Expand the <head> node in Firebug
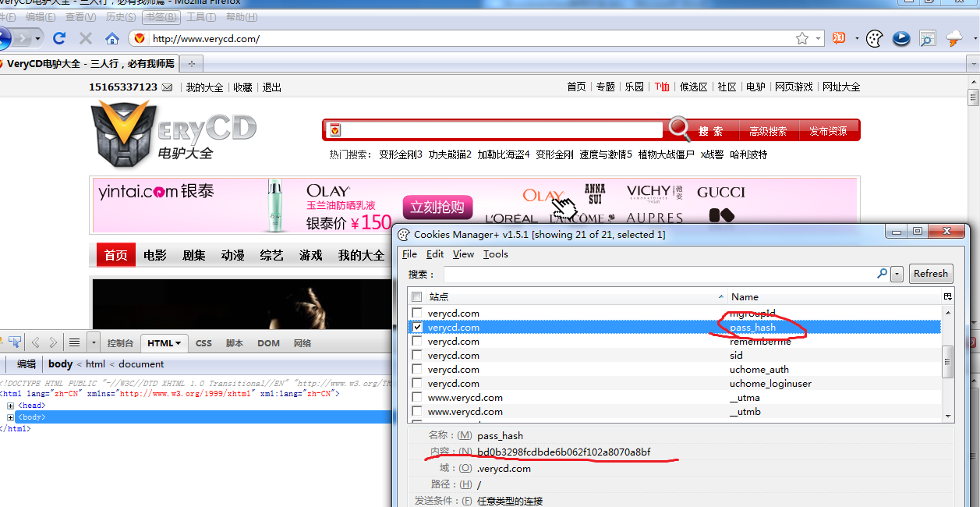This screenshot has width=980, height=507. point(10,406)
